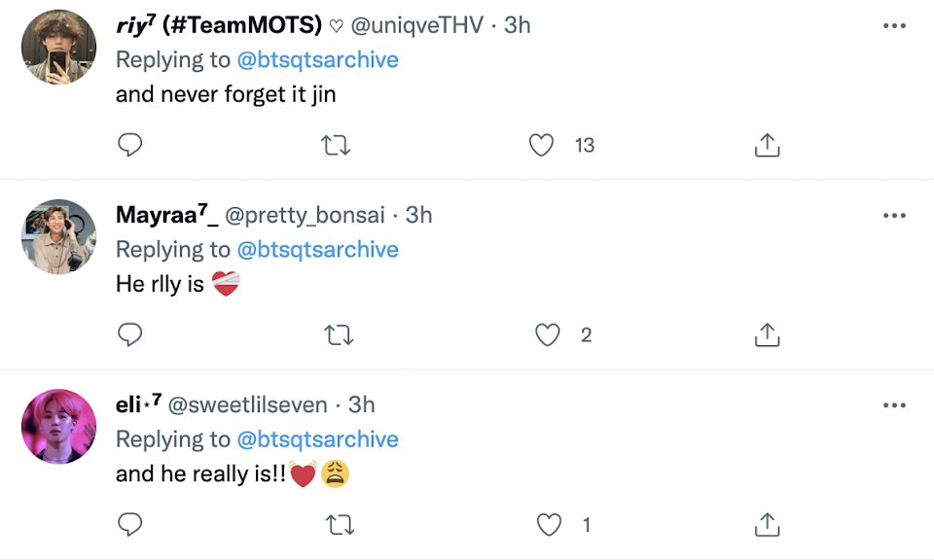Open more options on the eli tweet

(893, 405)
